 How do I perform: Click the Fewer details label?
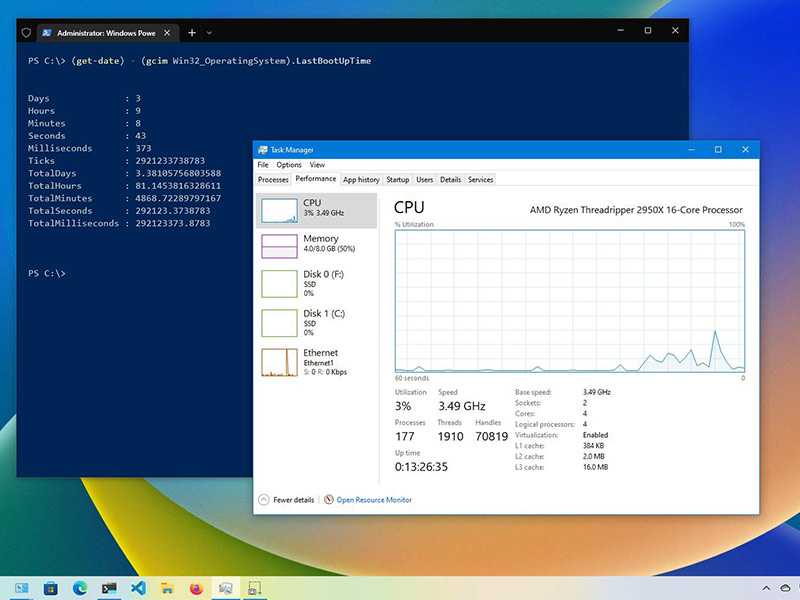pyautogui.click(x=294, y=500)
